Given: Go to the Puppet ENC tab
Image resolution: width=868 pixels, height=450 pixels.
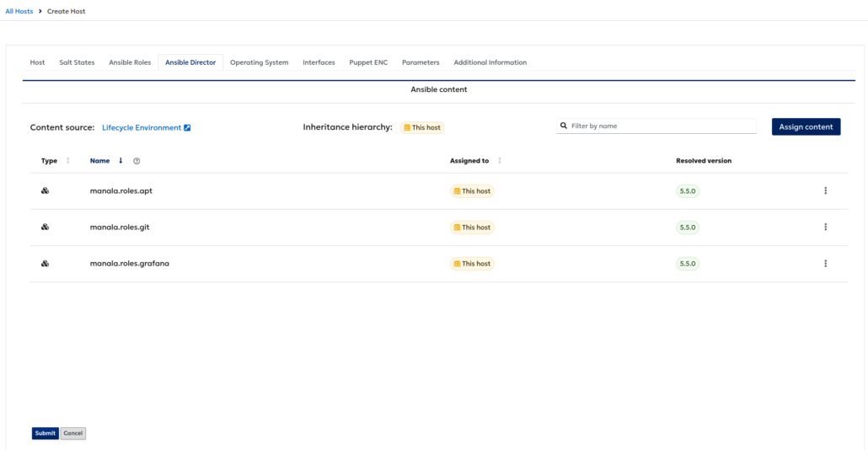Looking at the screenshot, I should click(x=368, y=62).
